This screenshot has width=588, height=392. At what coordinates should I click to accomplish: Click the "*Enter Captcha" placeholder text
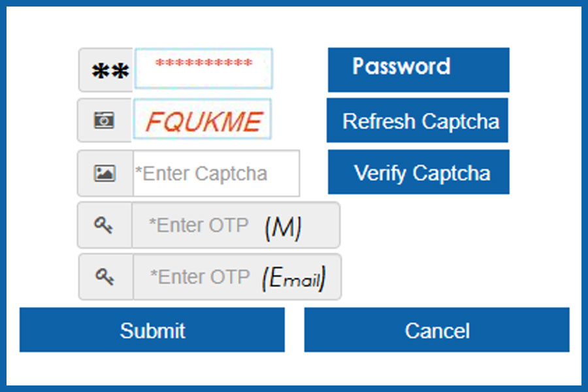[x=201, y=174]
